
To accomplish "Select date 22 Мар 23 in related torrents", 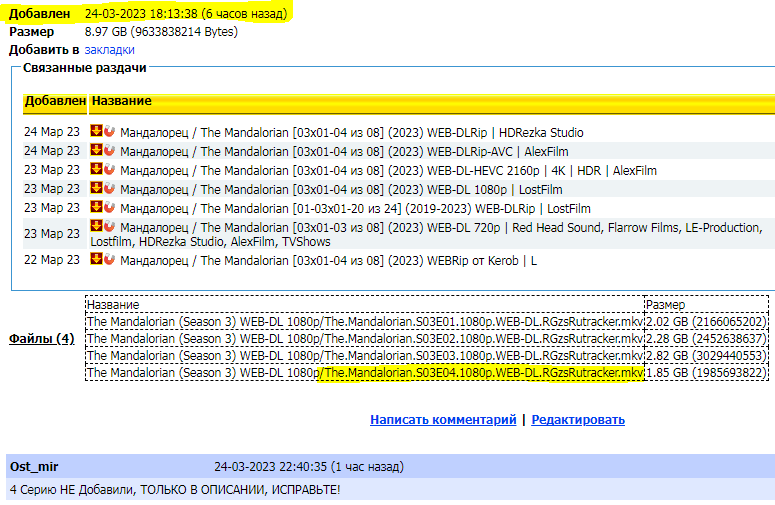I will [x=52, y=260].
